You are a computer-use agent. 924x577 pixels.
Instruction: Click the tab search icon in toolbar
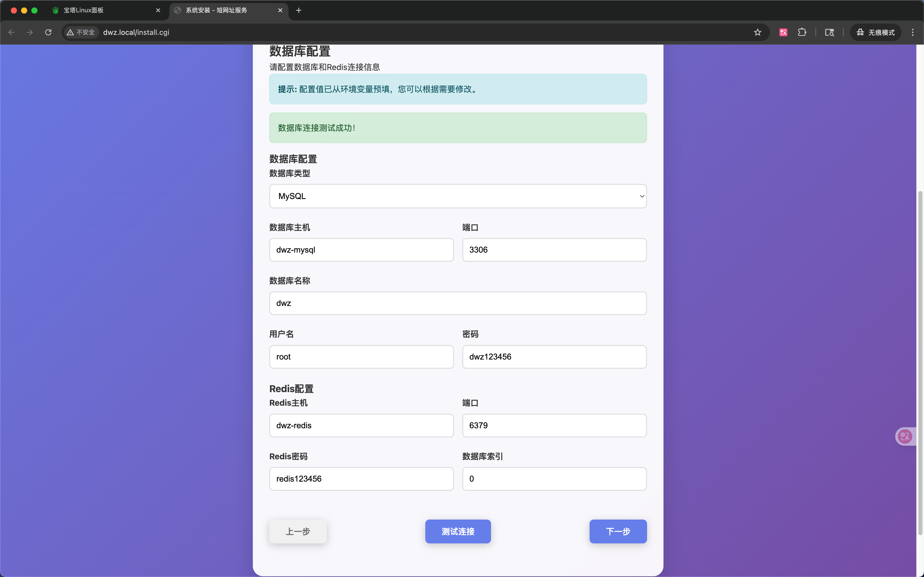[829, 32]
